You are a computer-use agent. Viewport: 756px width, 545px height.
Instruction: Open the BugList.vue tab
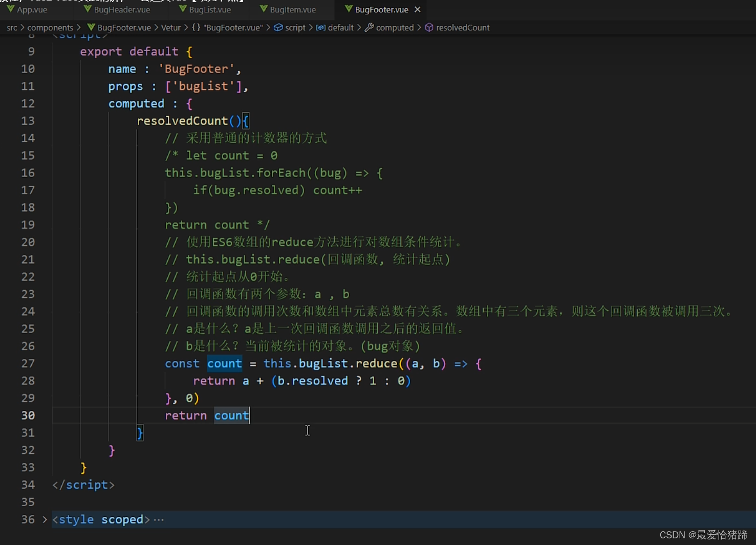[x=210, y=10]
